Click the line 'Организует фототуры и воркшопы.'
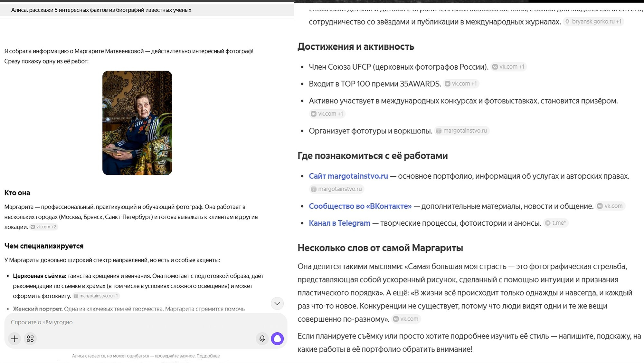644x363 pixels. 371,131
